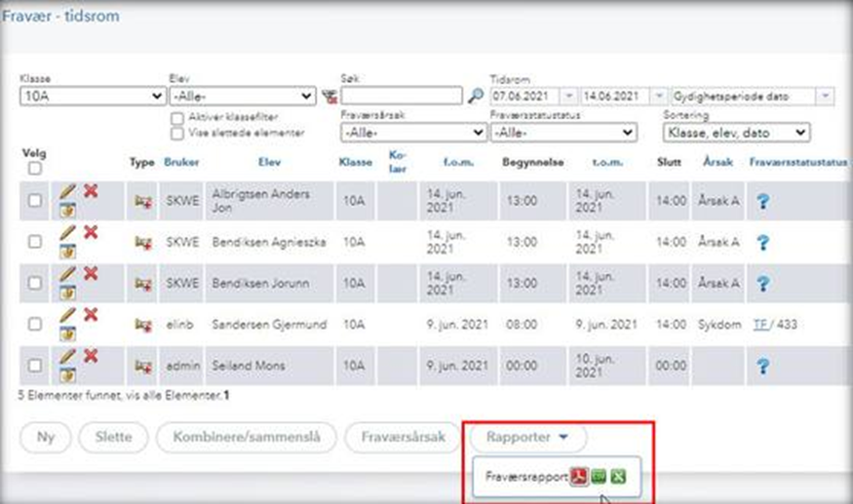The height and width of the screenshot is (504, 853).
Task: Click pencil edit icon for Bendiksen Jorunn
Action: click(x=67, y=274)
